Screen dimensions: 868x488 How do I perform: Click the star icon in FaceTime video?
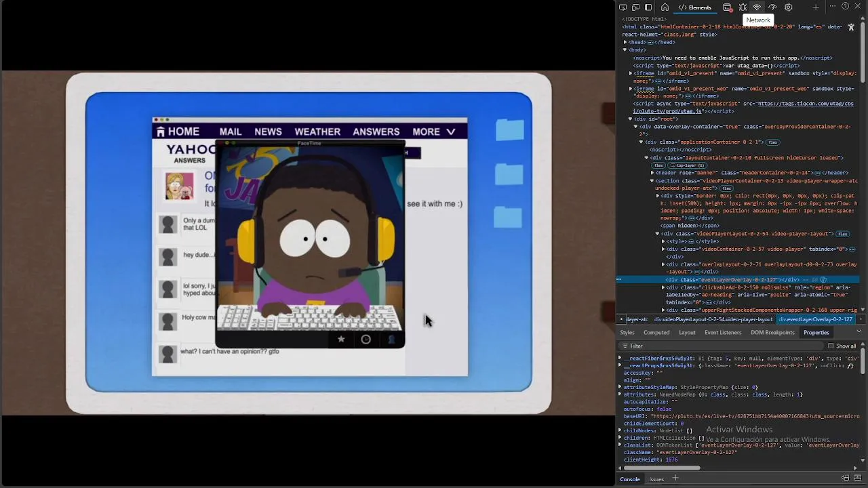(341, 339)
